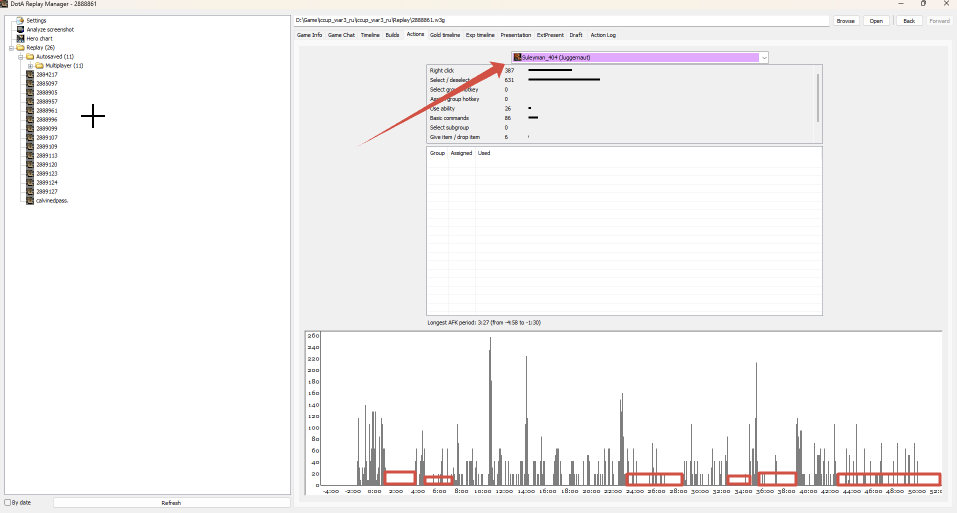Toggle the By date checkbox
The image size is (957, 513).
point(8,503)
